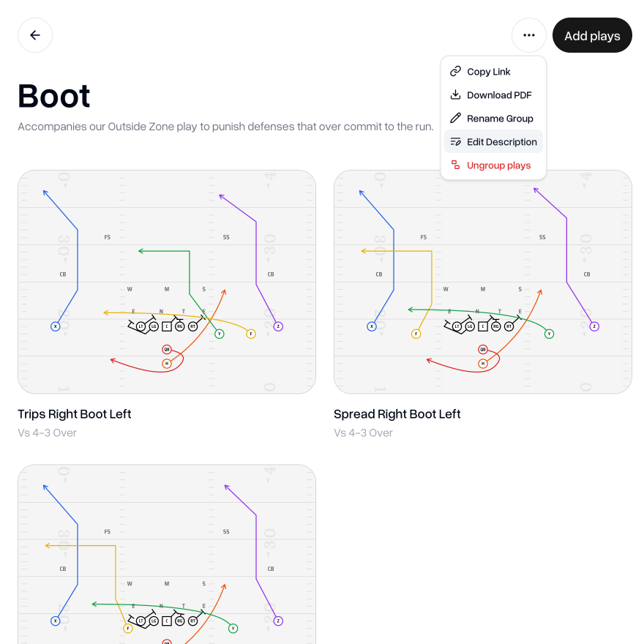The height and width of the screenshot is (644, 644).
Task: Open the Trips Right Boot Left diagram
Action: pyautogui.click(x=167, y=282)
